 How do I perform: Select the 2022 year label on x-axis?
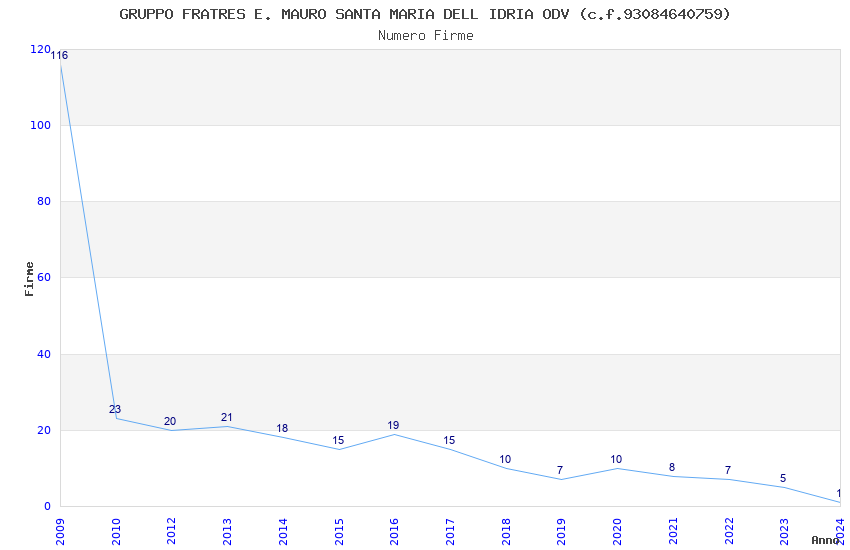click(729, 532)
